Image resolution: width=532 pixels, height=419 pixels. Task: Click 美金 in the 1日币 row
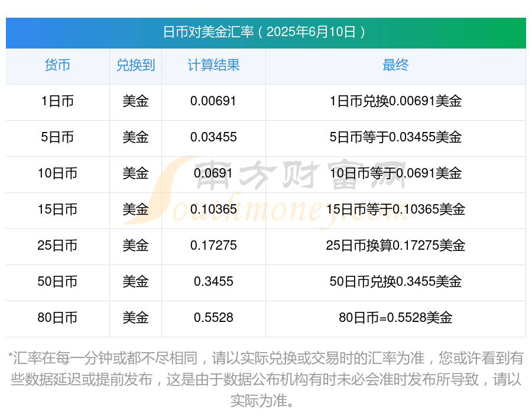tap(135, 101)
